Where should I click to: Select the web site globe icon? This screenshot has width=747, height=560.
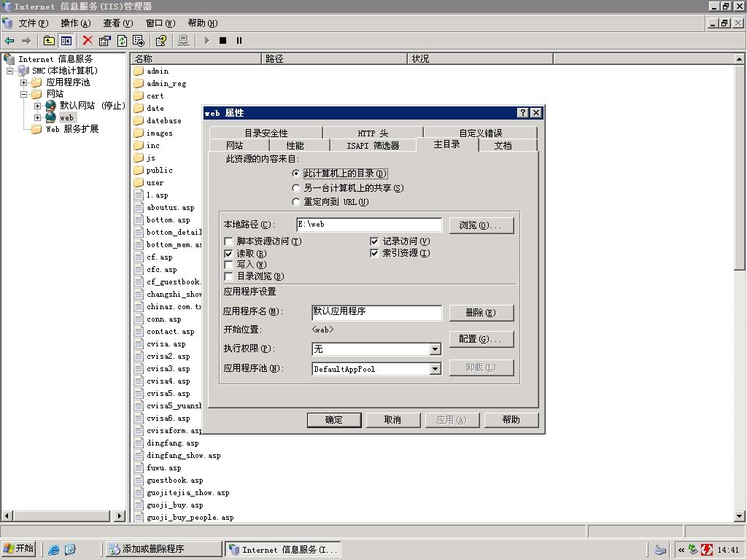51,117
